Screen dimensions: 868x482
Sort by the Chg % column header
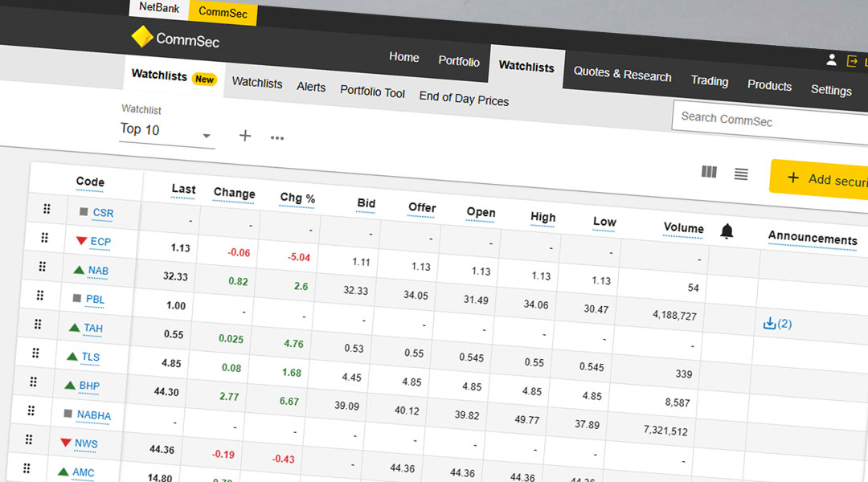[x=297, y=198]
